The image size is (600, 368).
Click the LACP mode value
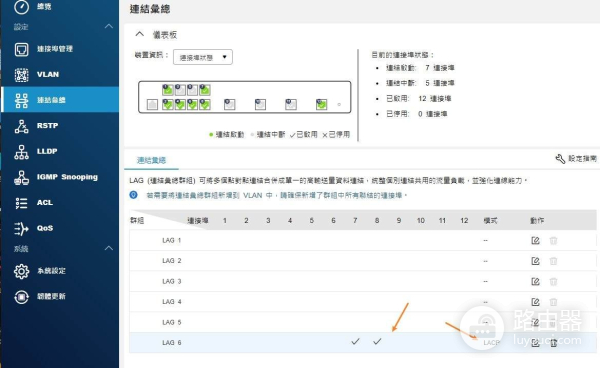click(x=491, y=343)
